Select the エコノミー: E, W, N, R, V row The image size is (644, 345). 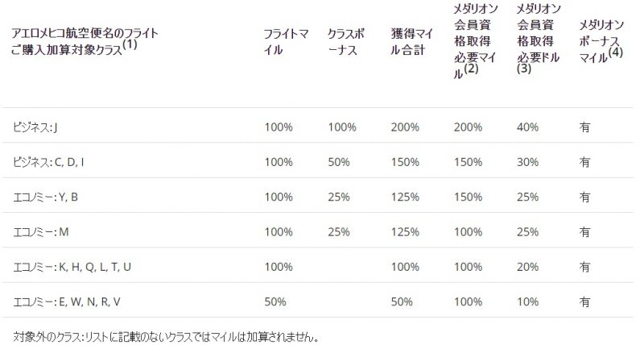pos(318,301)
